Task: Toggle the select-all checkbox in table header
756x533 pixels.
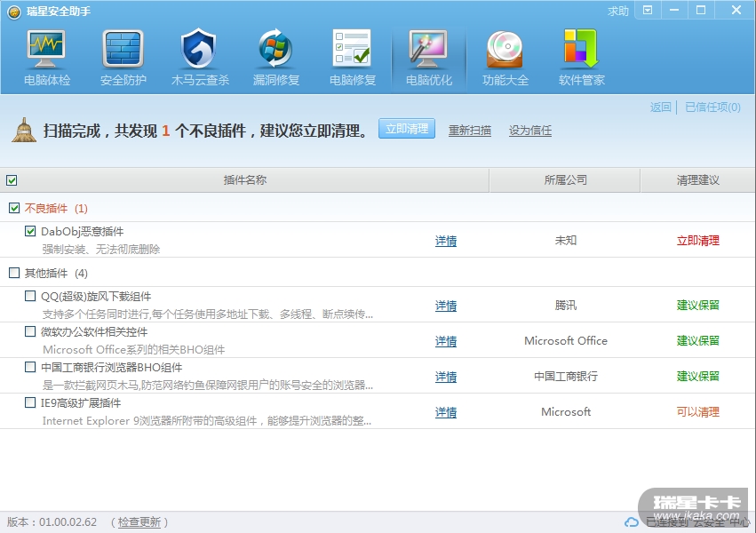Action: (x=12, y=180)
